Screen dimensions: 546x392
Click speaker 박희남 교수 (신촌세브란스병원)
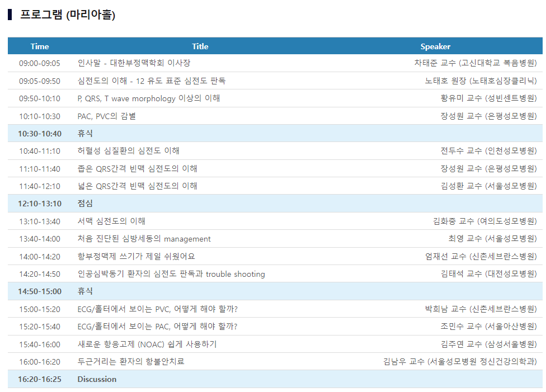tap(481, 309)
